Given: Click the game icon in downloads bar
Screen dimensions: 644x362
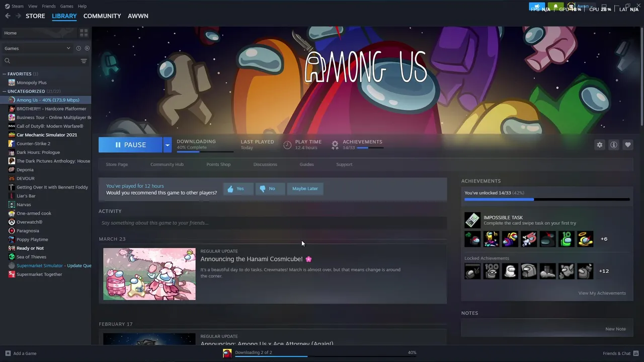Looking at the screenshot, I should click(227, 353).
